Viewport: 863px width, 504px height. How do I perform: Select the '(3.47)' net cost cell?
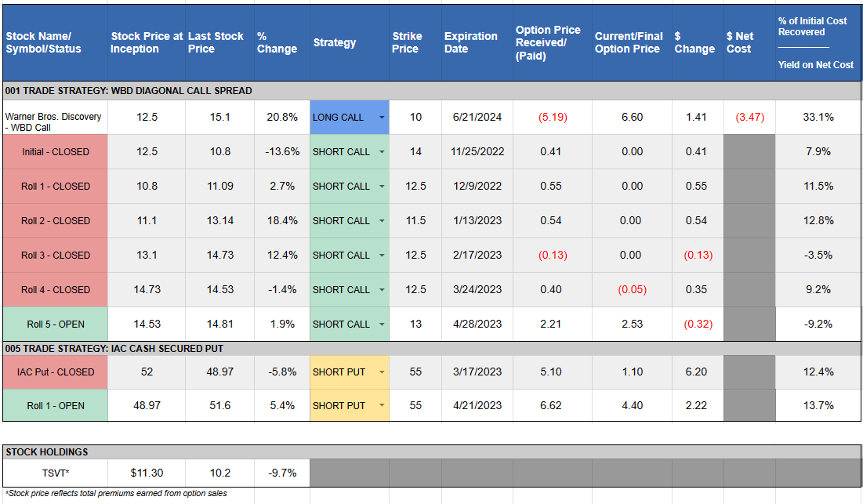click(749, 118)
